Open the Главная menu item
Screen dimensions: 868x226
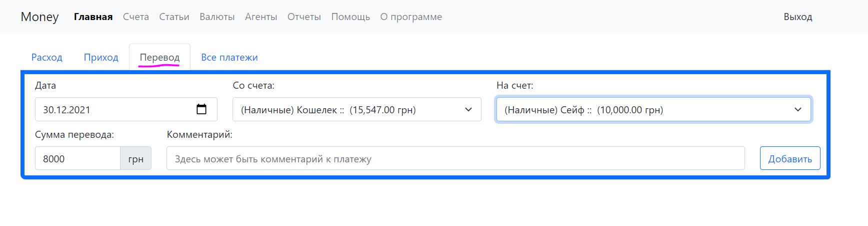[93, 17]
